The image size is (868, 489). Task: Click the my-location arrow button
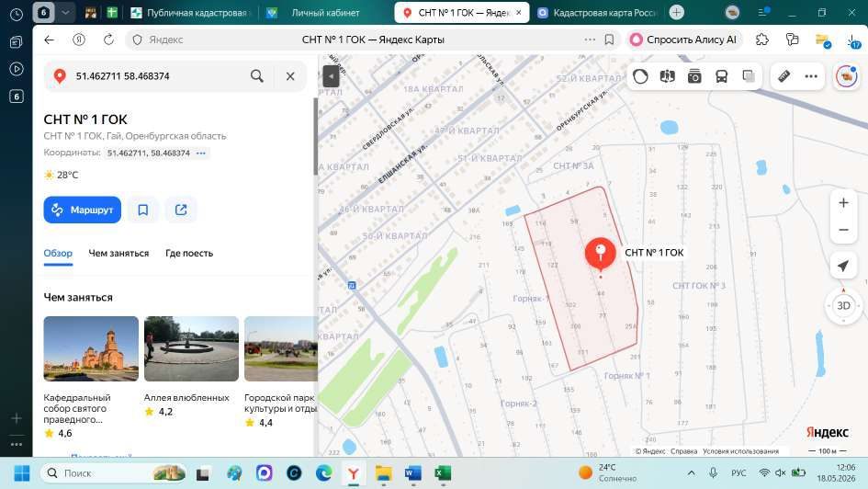(x=843, y=266)
